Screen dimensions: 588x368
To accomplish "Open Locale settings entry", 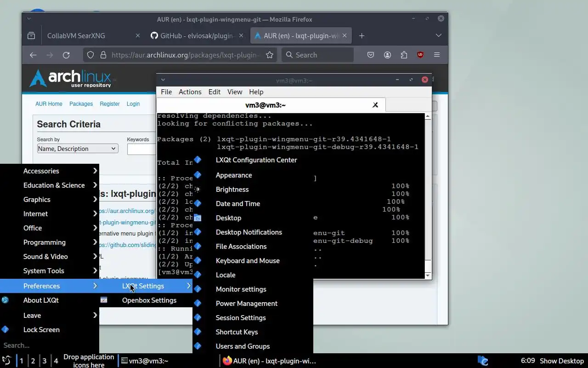I will [253, 275].
